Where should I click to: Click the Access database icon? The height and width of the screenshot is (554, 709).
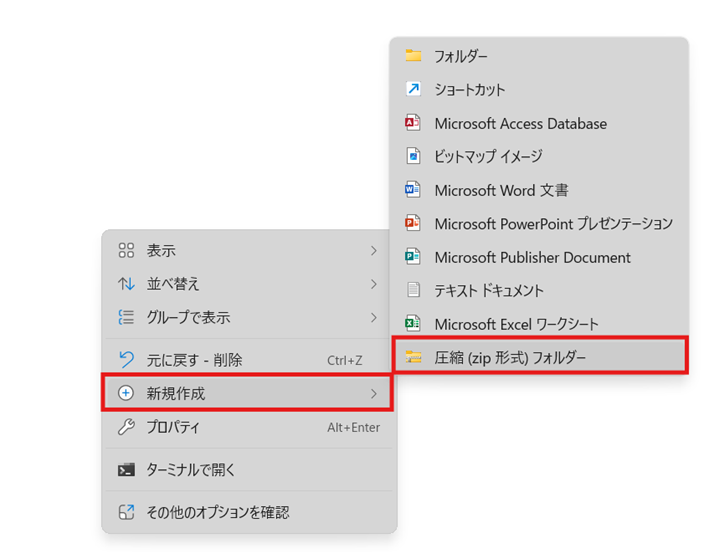[x=413, y=124]
